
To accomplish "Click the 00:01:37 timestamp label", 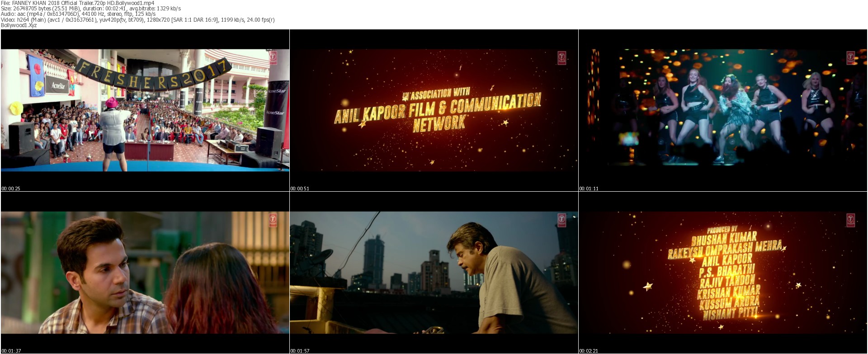I will coord(11,351).
